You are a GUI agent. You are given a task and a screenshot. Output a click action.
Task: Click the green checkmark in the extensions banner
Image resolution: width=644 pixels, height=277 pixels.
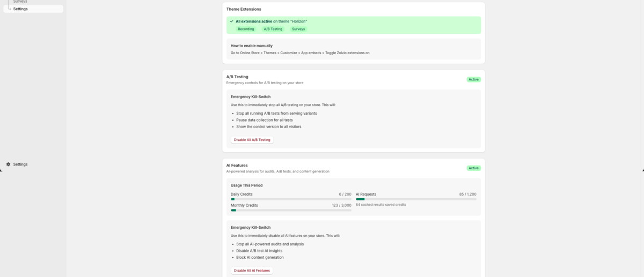point(231,21)
